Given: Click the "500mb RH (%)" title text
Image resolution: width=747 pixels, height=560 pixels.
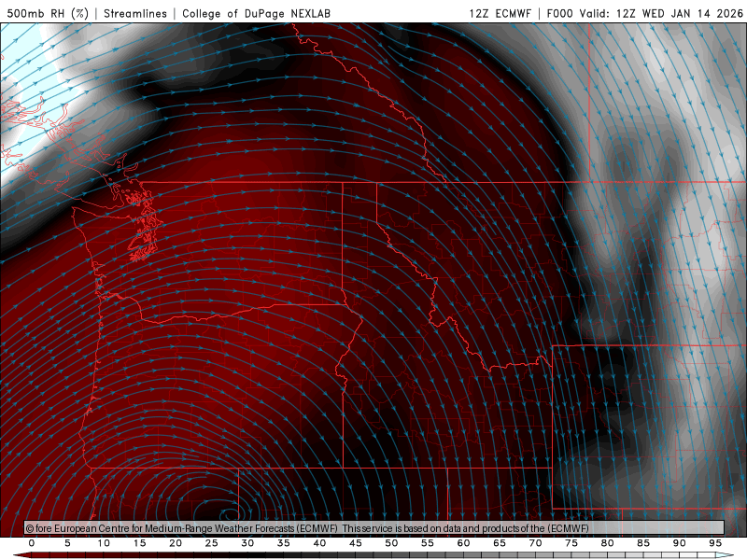Looking at the screenshot, I should (x=49, y=13).
